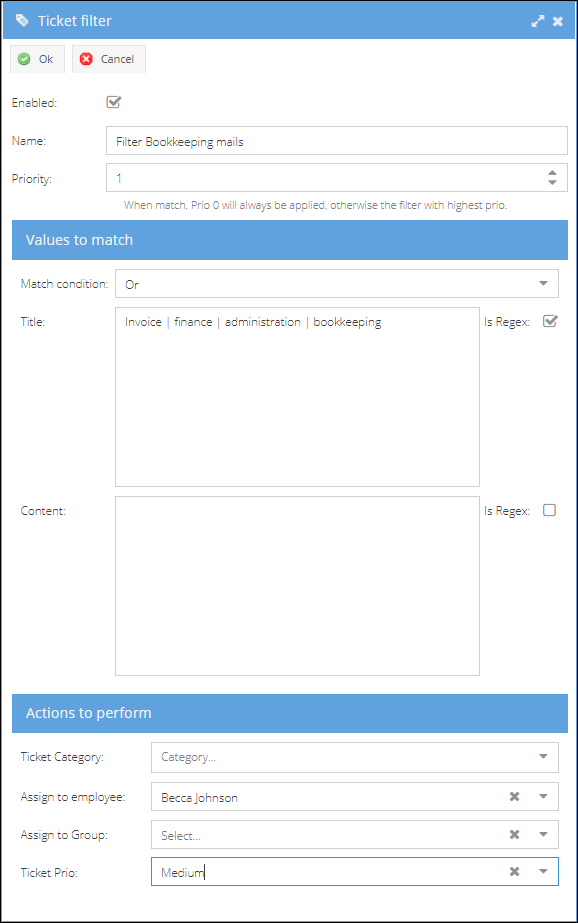Open the Ticket Category dropdown
Screen dimensions: 578x923
354,757
